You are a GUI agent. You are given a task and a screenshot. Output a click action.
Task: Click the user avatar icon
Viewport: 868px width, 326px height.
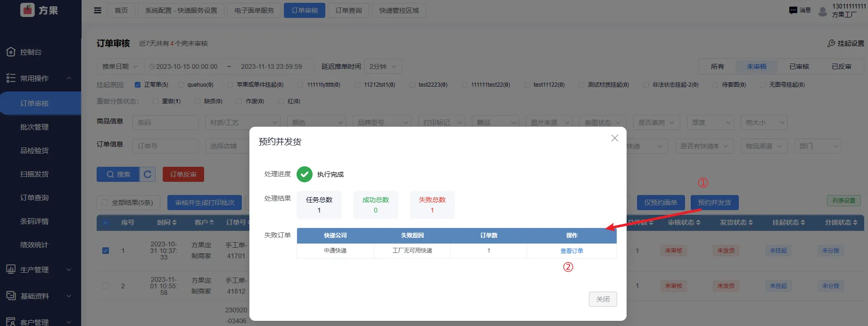point(823,11)
